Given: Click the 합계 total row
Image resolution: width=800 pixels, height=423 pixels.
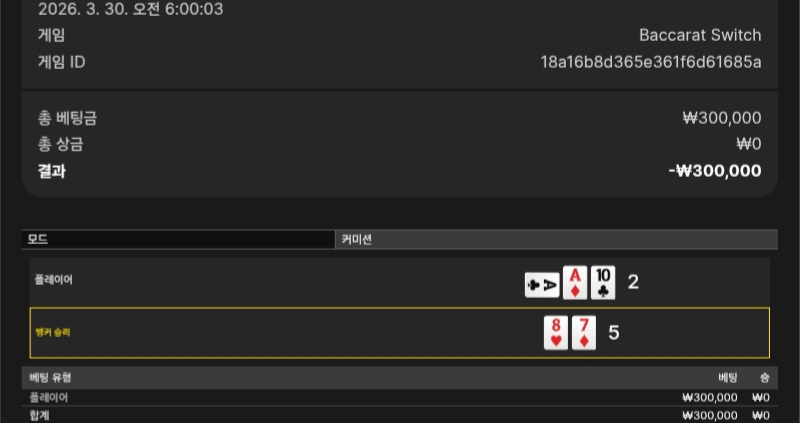Looking at the screenshot, I should [x=399, y=415].
